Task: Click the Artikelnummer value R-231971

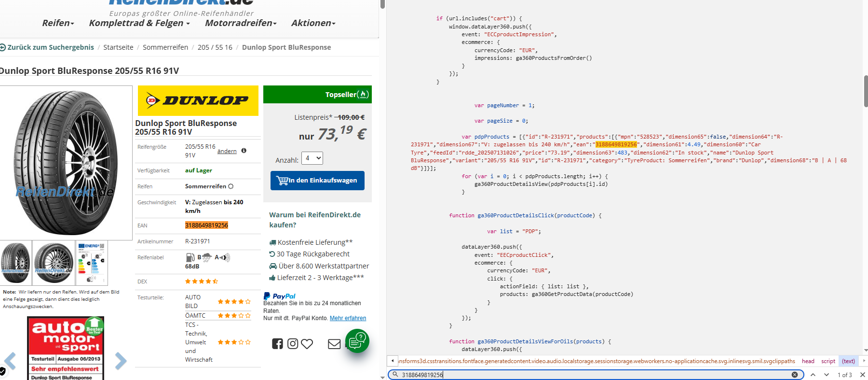Action: click(198, 241)
